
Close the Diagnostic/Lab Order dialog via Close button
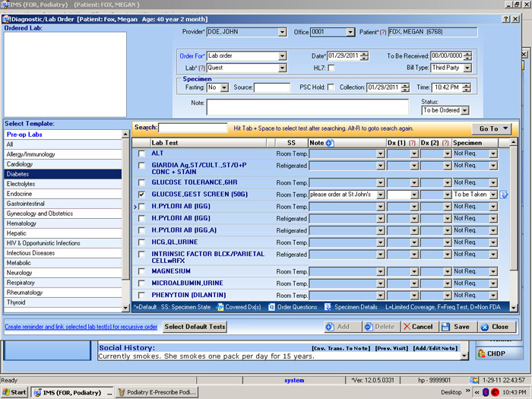497,327
